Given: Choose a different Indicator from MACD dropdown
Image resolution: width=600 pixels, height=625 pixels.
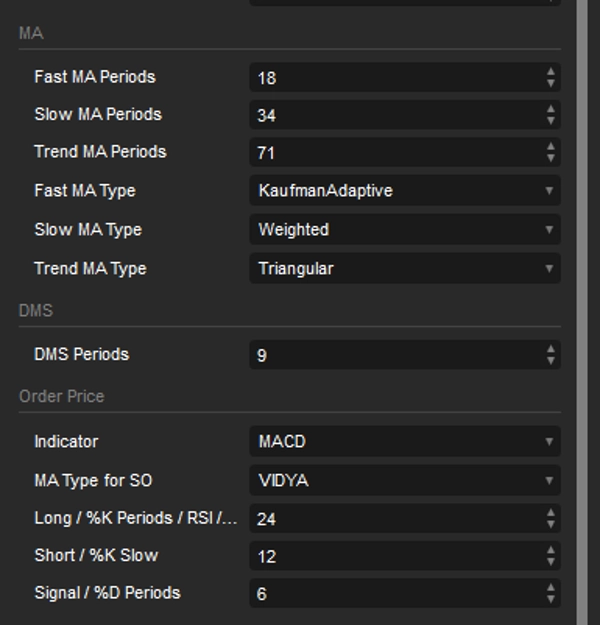Looking at the screenshot, I should tap(404, 442).
